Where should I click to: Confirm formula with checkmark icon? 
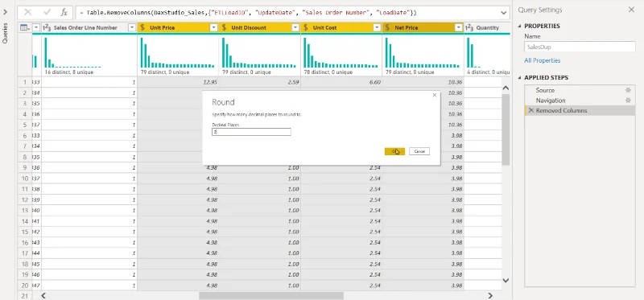click(x=47, y=13)
